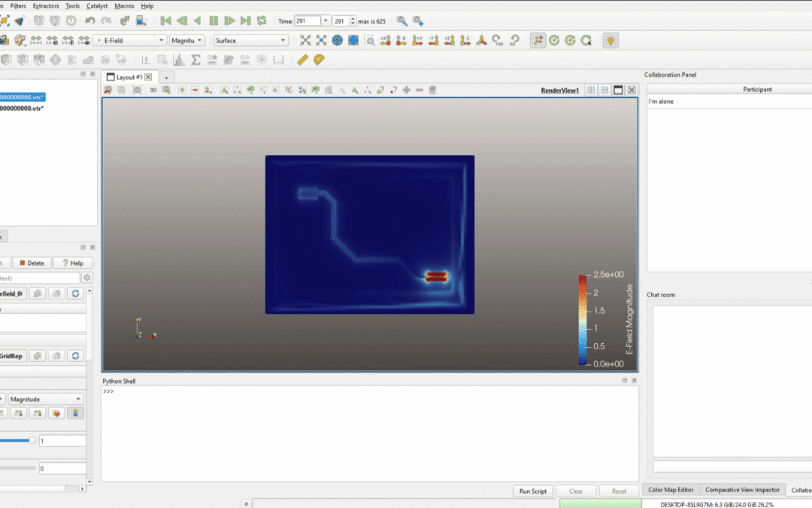Screen dimensions: 812x508
Task: Click the Reset Camera icon
Action: tap(305, 41)
